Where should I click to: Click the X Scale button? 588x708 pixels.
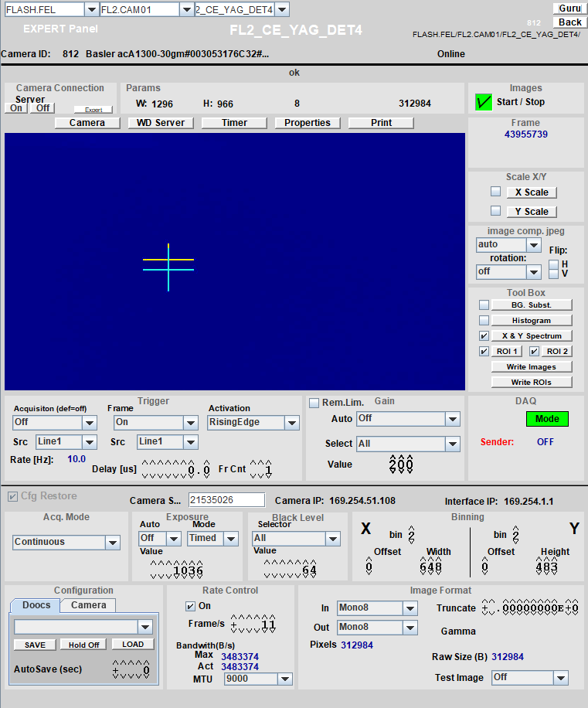coord(532,192)
